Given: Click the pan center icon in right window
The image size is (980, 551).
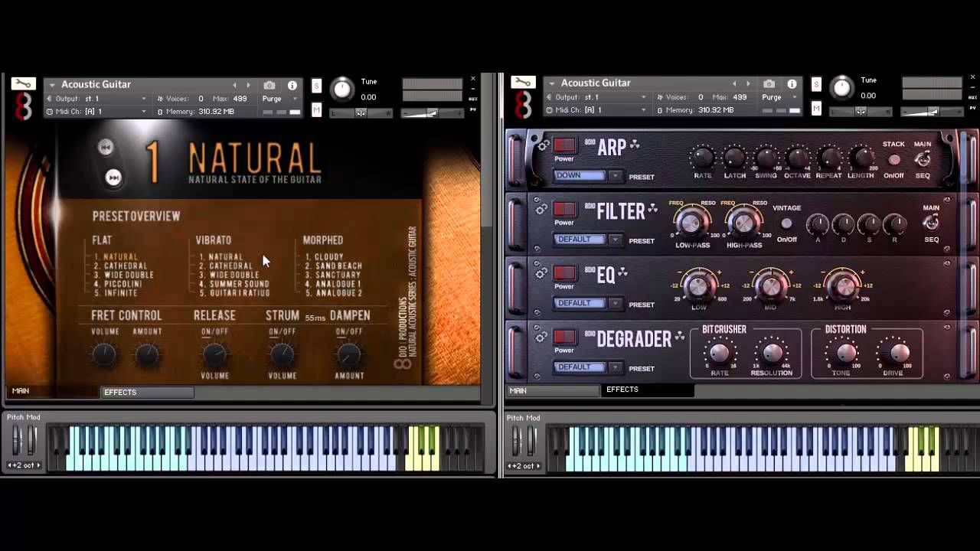Looking at the screenshot, I should tap(860, 111).
